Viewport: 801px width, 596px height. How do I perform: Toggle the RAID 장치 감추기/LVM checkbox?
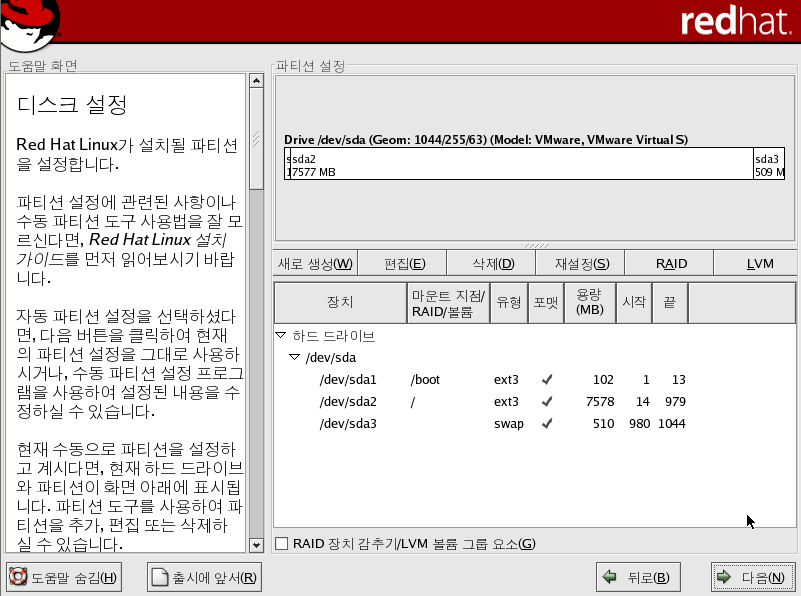pos(281,543)
